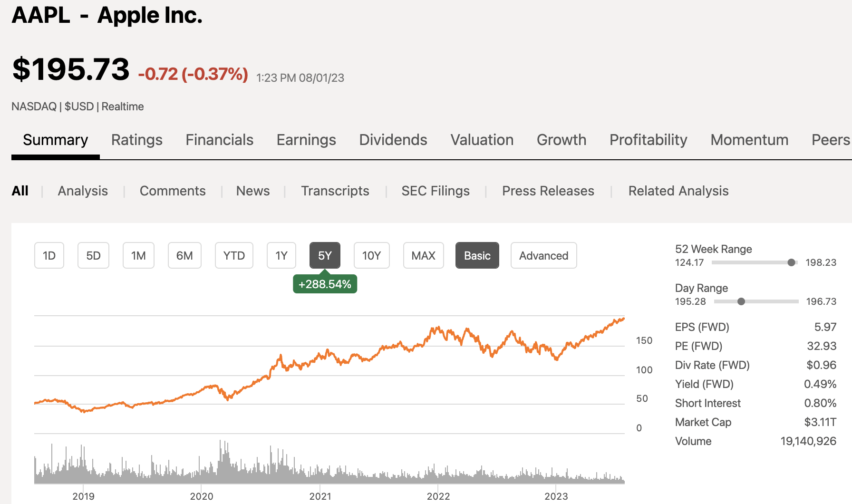Set chart range to 5D
Viewport: 852px width, 504px height.
93,255
